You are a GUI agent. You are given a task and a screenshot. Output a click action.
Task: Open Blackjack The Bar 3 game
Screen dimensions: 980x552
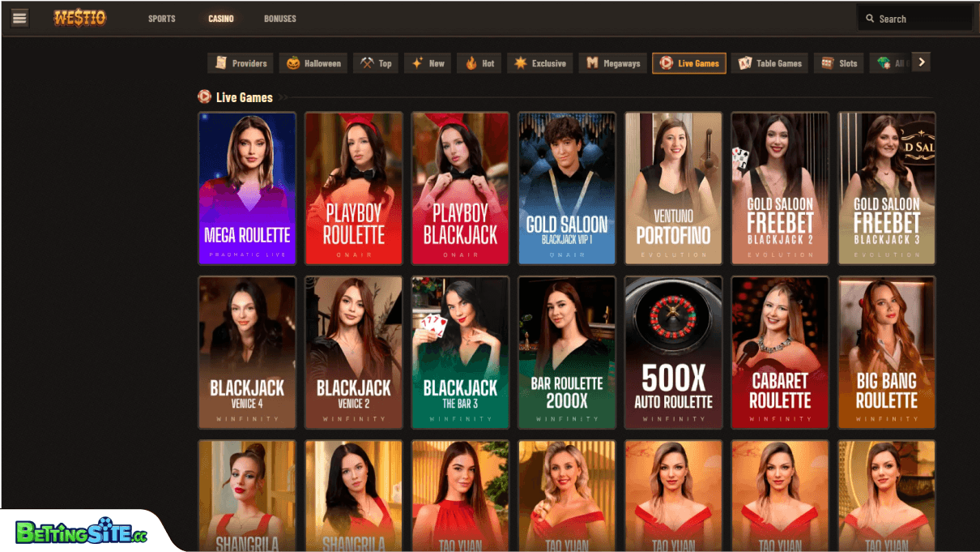(460, 352)
